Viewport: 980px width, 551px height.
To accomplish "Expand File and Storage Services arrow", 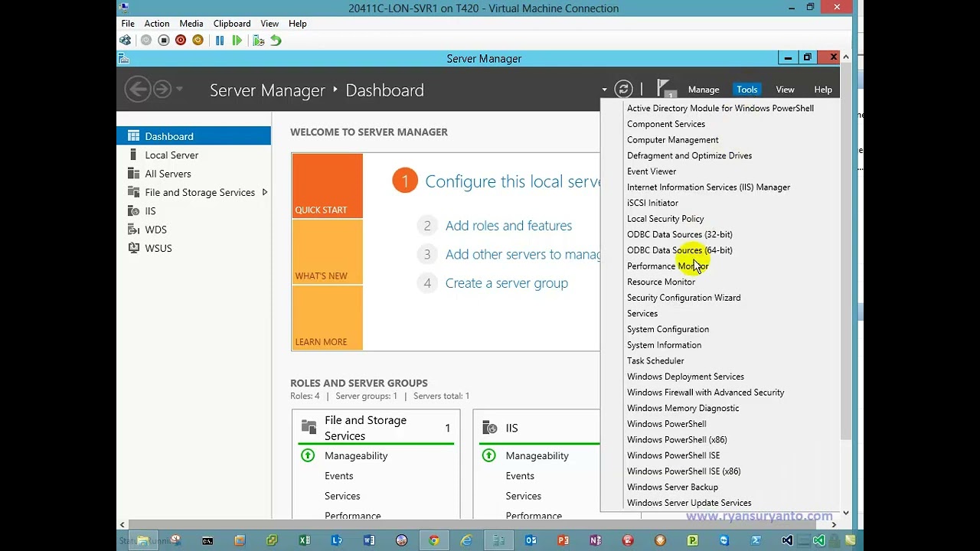I will (264, 192).
